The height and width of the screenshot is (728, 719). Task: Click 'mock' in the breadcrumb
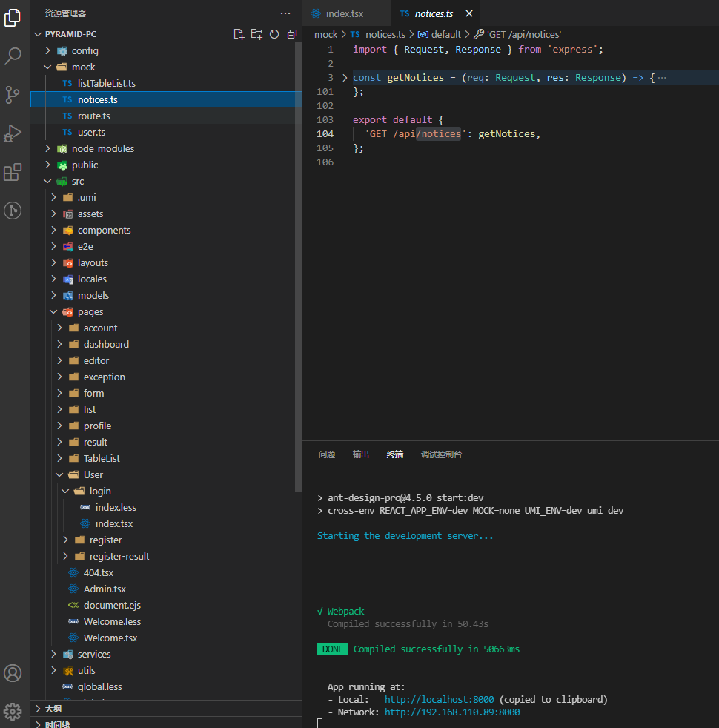pyautogui.click(x=326, y=34)
